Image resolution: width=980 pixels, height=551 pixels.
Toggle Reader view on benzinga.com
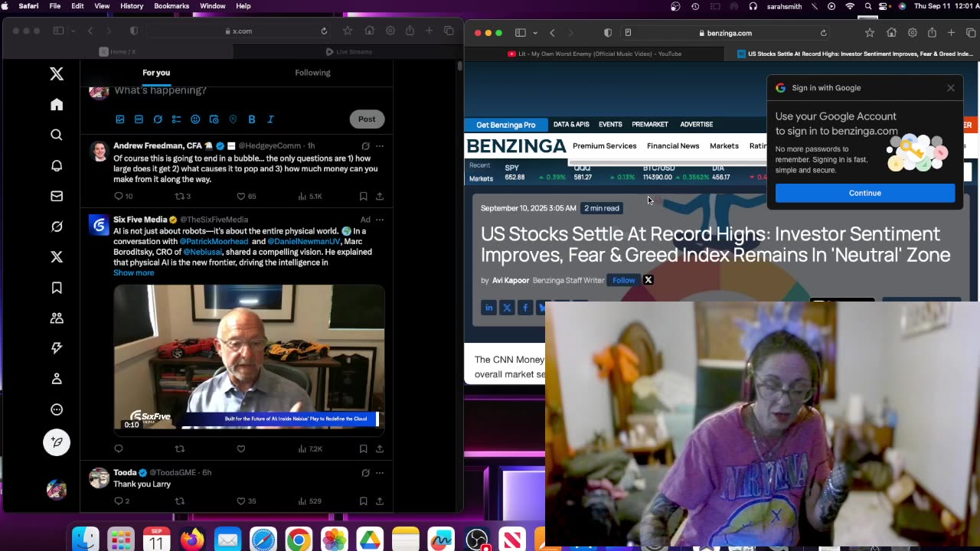[628, 33]
